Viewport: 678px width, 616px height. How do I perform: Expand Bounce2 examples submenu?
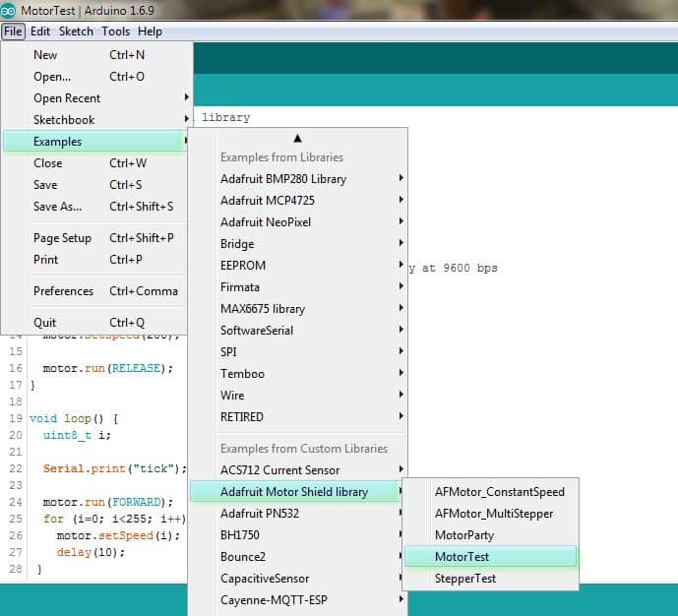296,556
